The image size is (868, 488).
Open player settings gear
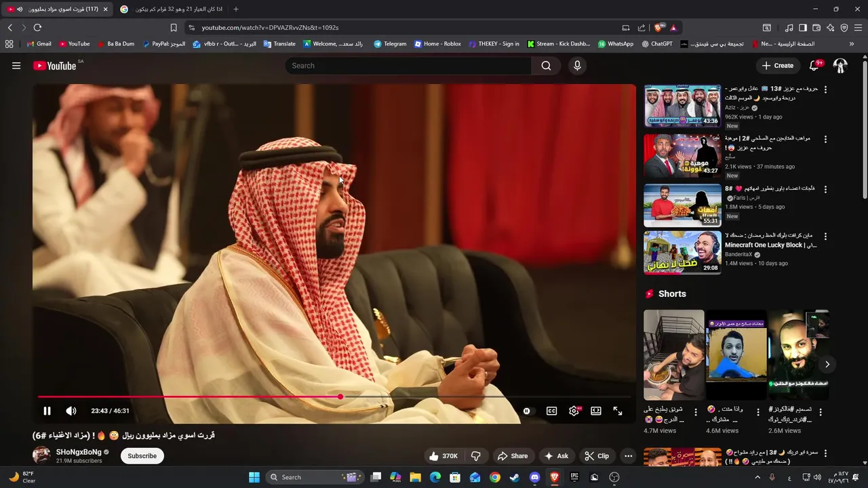[574, 411]
